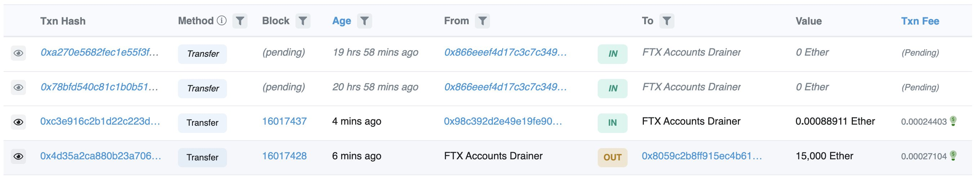Click green gas icon beside fee 0.00027104
The height and width of the screenshot is (177, 980).
(953, 156)
